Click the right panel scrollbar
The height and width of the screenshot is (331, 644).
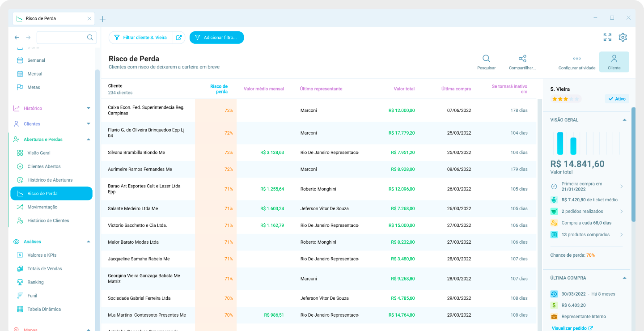633,164
